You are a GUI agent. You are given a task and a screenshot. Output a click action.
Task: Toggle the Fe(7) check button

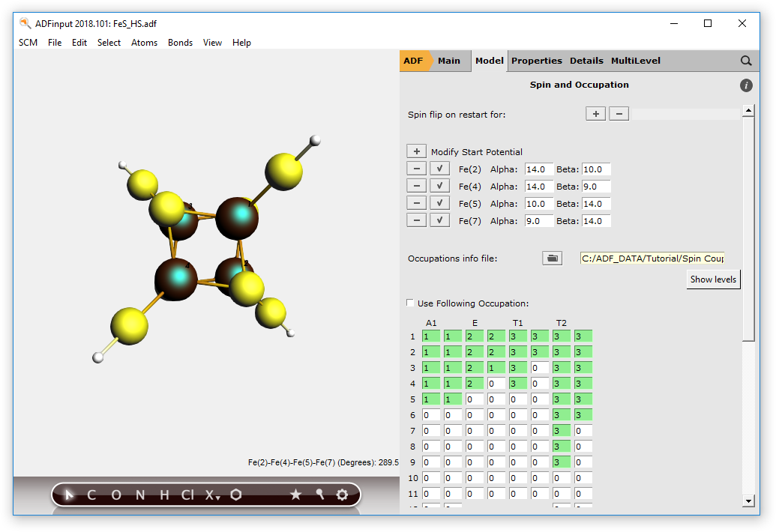pos(439,220)
